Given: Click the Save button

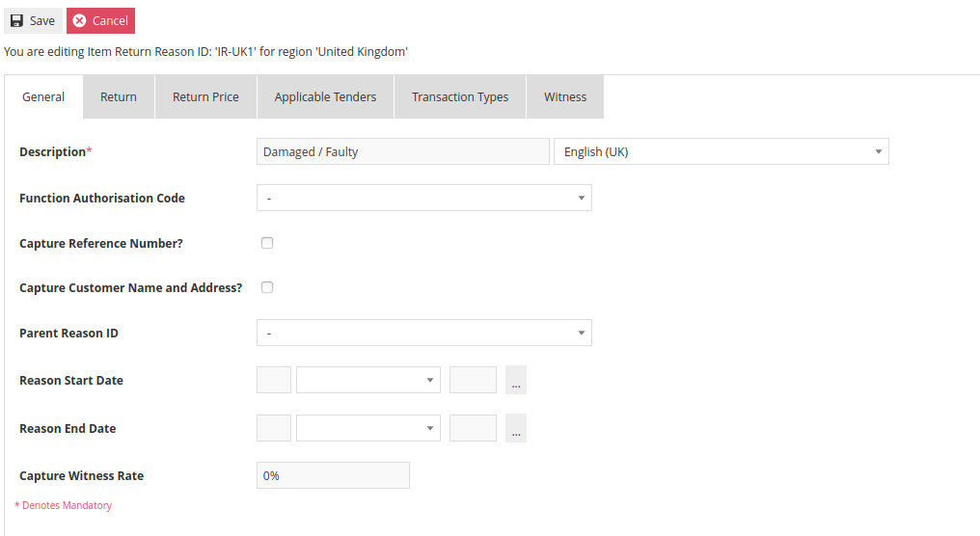Looking at the screenshot, I should pyautogui.click(x=33, y=20).
